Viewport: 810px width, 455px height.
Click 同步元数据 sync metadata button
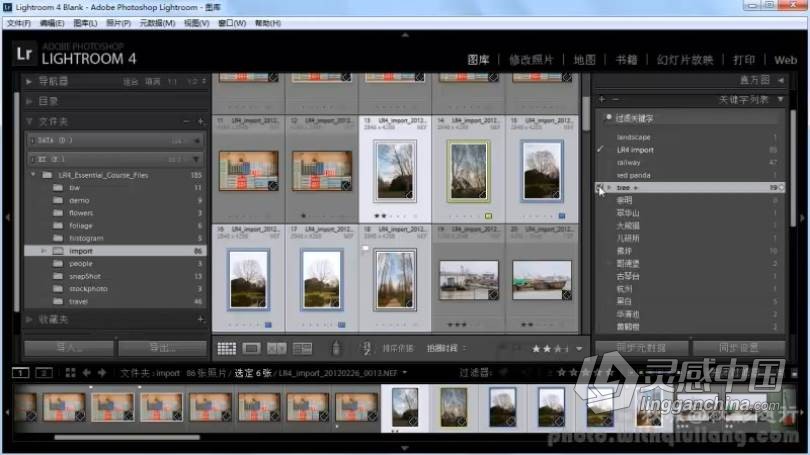[642, 348]
